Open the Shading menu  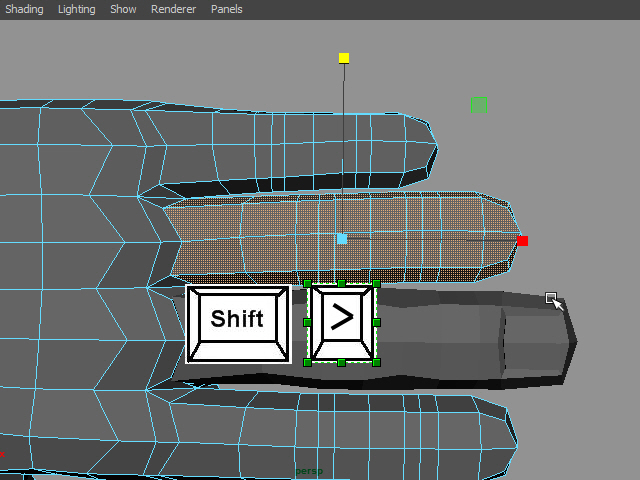pyautogui.click(x=24, y=9)
